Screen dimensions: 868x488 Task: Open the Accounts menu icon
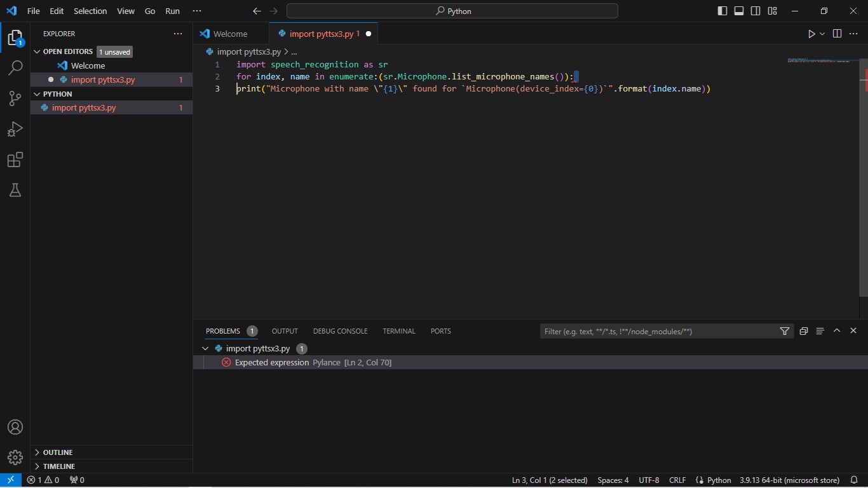coord(15,427)
